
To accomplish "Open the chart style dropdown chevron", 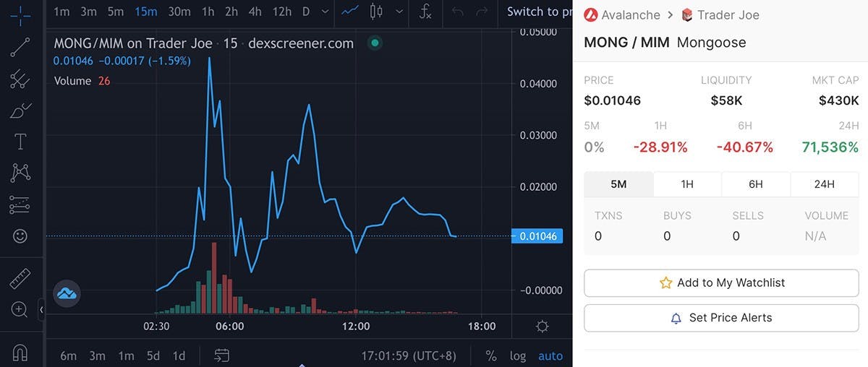I will click(x=398, y=12).
